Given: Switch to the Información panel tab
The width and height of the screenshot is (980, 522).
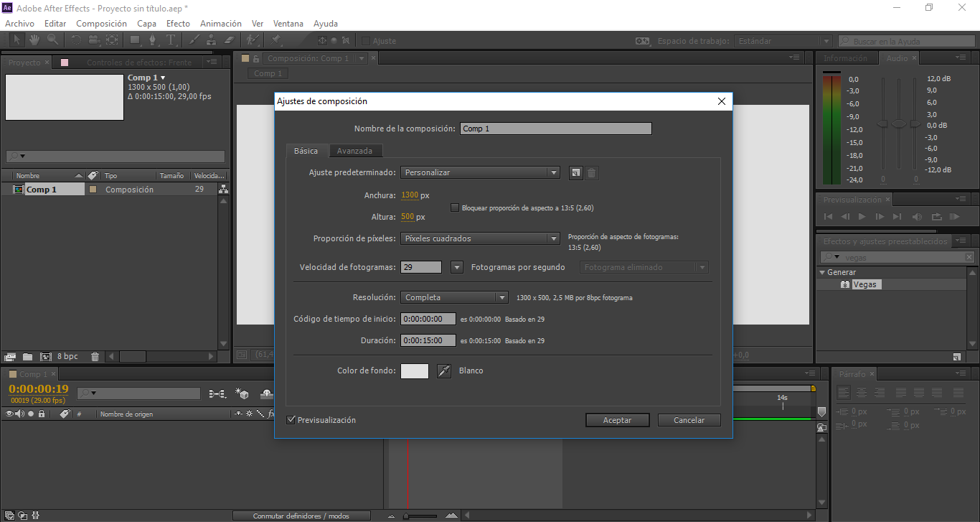Looking at the screenshot, I should [x=845, y=58].
